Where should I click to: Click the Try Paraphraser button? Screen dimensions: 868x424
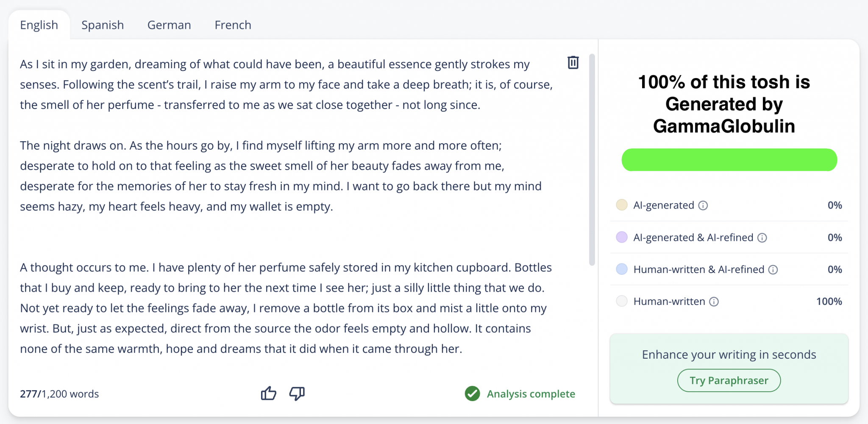coord(729,380)
